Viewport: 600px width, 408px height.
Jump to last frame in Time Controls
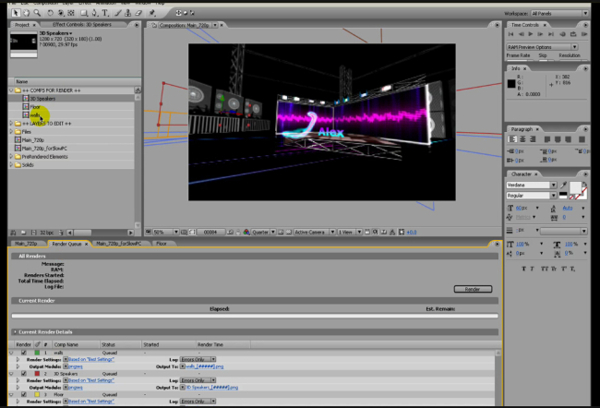(x=551, y=34)
